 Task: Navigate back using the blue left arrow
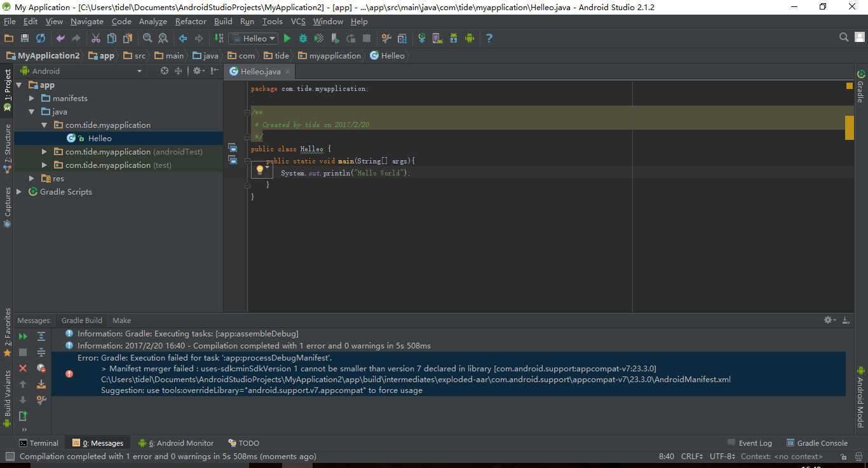[183, 38]
